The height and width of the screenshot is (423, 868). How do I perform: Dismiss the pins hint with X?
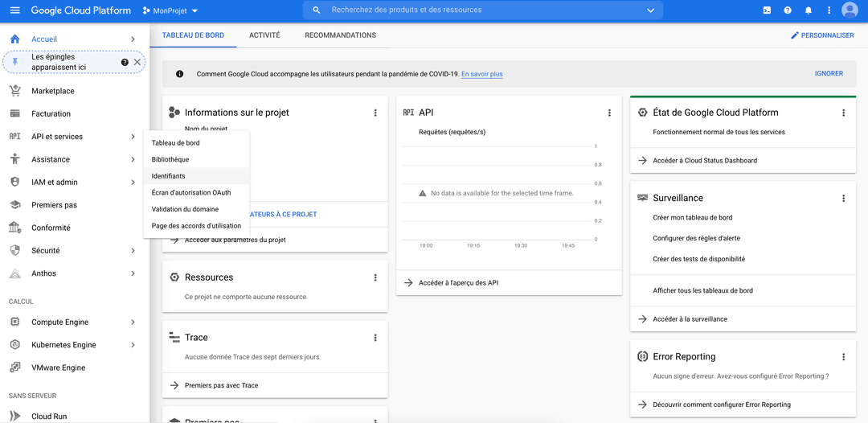[x=137, y=62]
